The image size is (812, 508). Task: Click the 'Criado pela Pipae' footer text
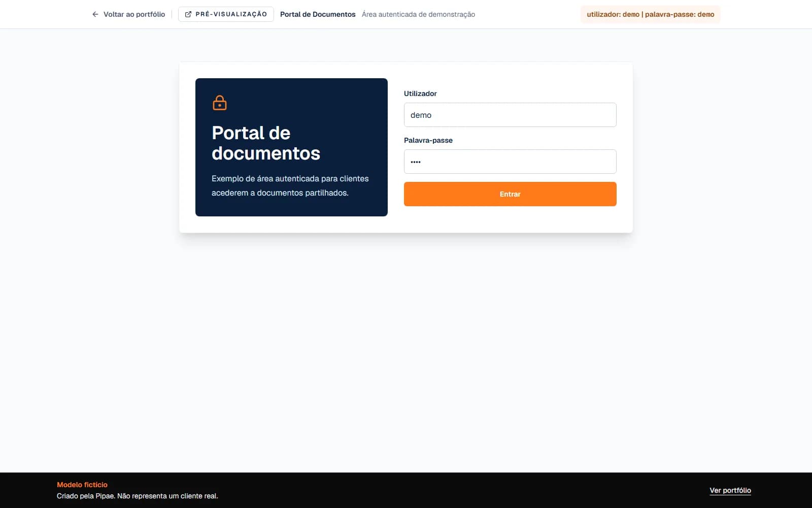[x=138, y=496]
